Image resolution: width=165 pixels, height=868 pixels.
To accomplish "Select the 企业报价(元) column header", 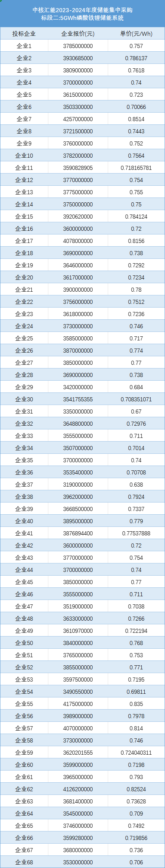I will tap(78, 34).
